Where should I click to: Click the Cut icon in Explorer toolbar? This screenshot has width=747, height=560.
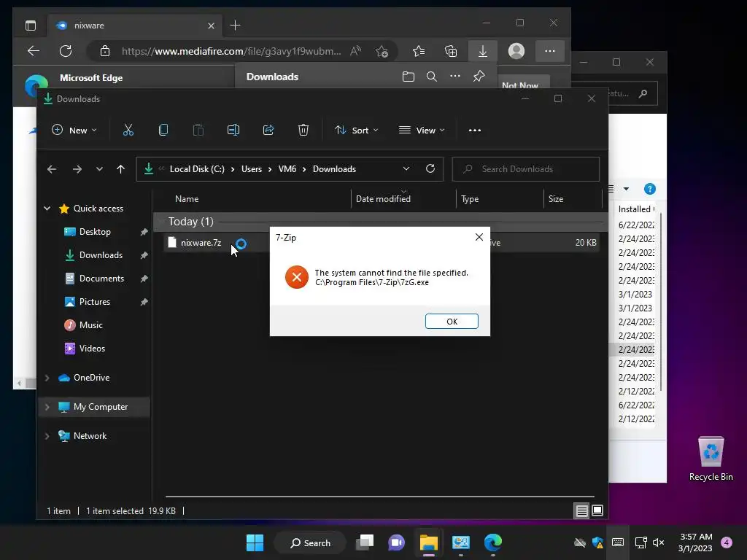pyautogui.click(x=128, y=130)
